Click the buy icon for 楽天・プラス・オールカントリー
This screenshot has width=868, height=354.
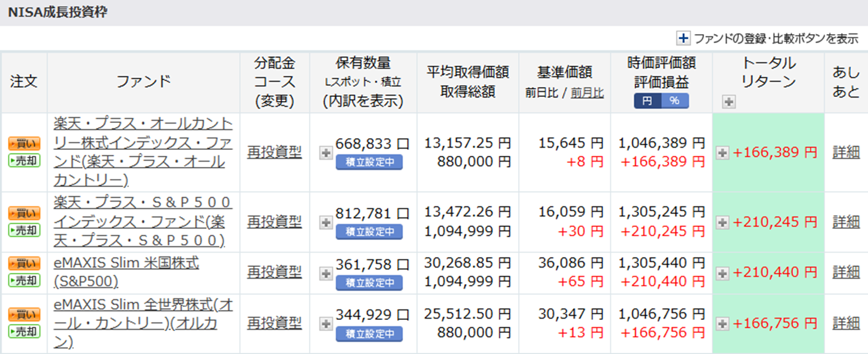tap(24, 144)
